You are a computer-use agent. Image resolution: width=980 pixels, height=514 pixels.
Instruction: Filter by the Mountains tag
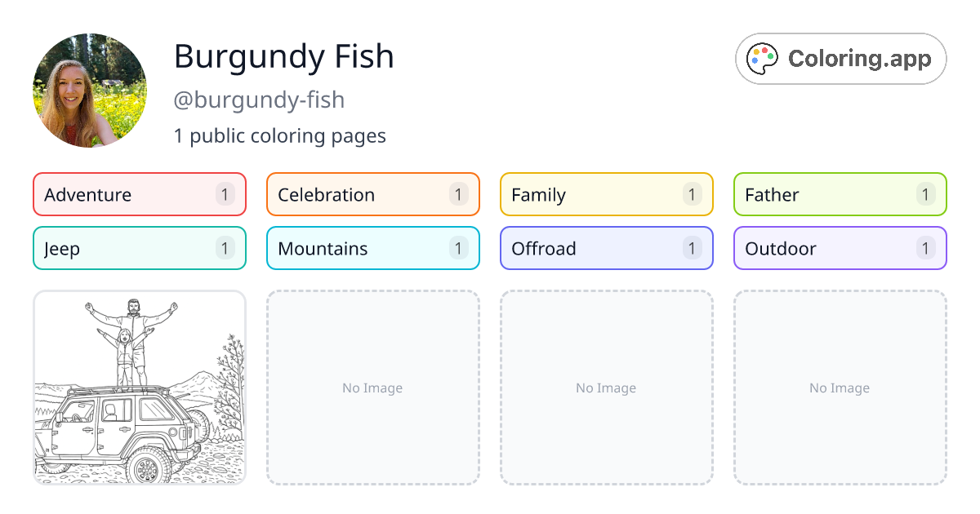coord(373,248)
